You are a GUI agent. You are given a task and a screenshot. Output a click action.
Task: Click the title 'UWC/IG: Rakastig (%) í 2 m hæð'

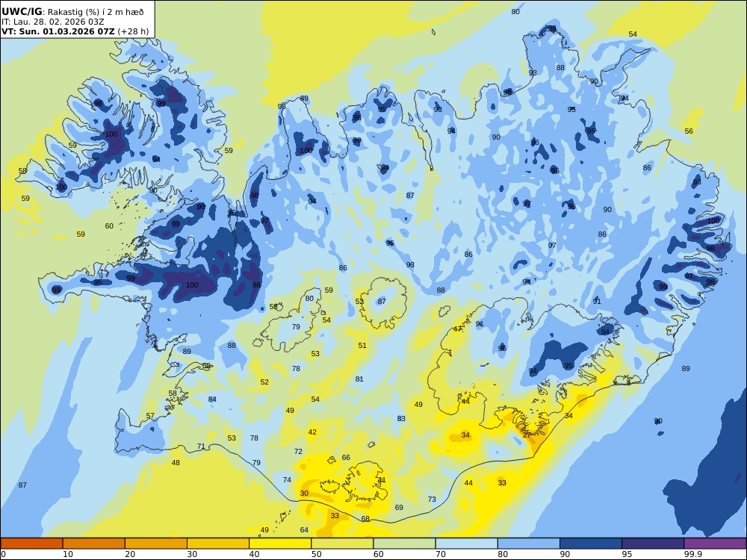pyautogui.click(x=72, y=12)
